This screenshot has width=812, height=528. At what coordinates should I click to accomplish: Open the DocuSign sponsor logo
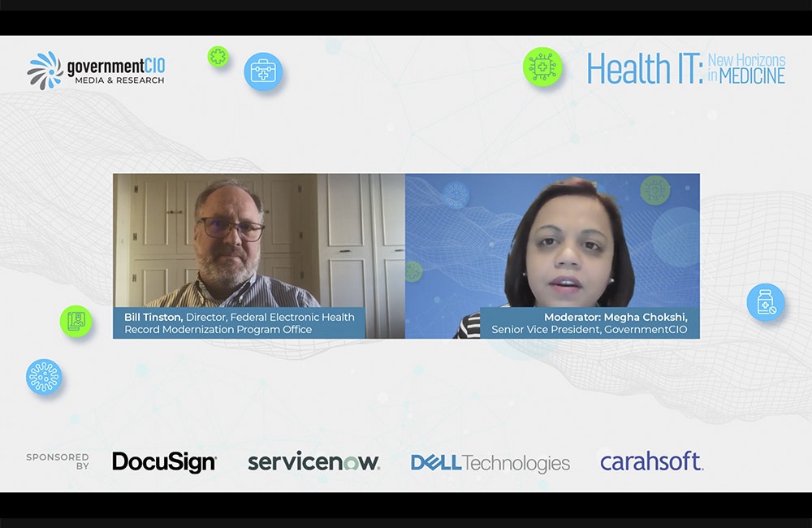tap(164, 461)
